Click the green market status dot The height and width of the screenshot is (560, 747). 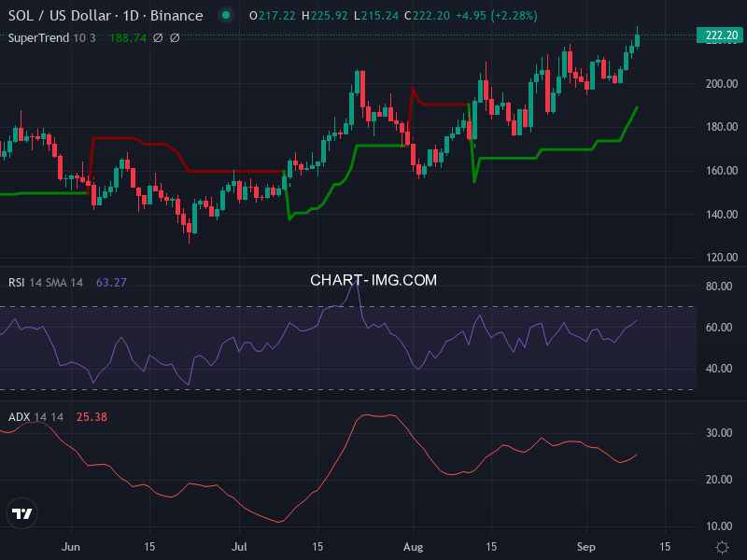224,16
